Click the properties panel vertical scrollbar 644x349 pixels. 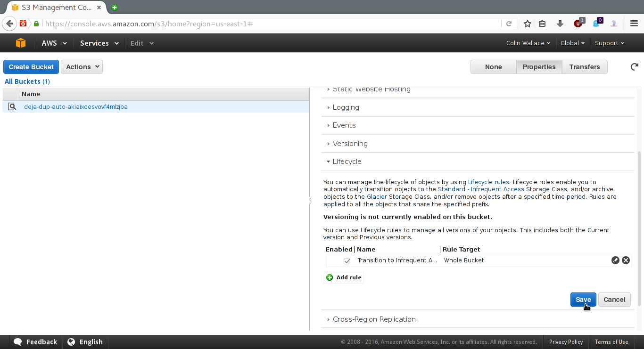(x=639, y=228)
